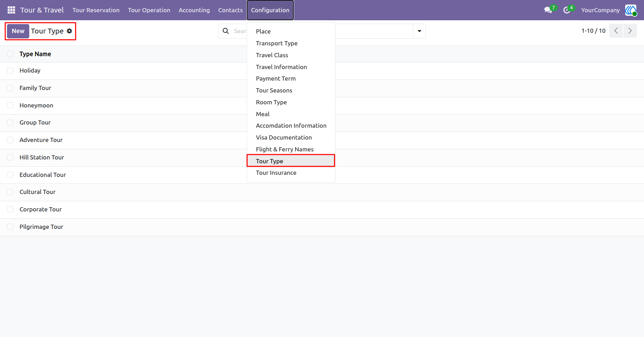Create a new tour type with New
Image resolution: width=644 pixels, height=337 pixels.
tap(18, 31)
